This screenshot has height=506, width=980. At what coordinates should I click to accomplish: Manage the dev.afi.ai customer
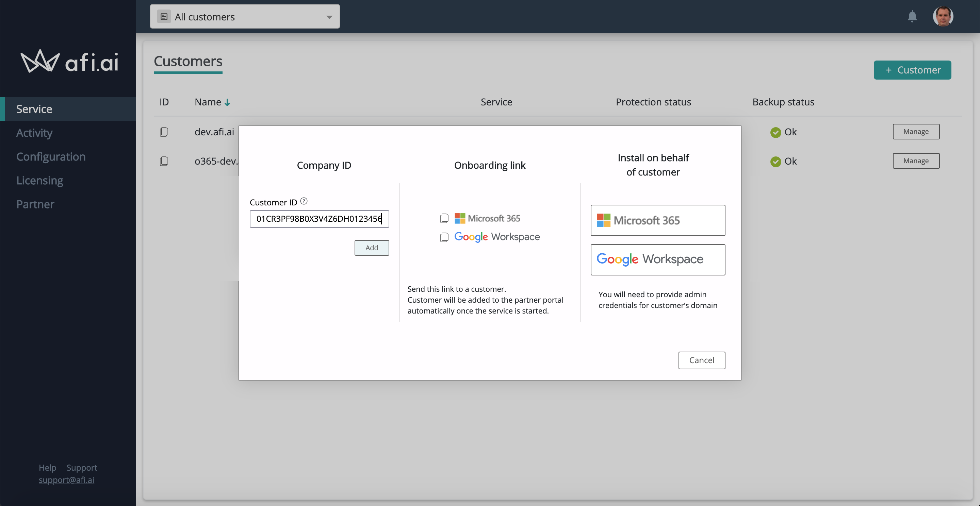pyautogui.click(x=916, y=132)
